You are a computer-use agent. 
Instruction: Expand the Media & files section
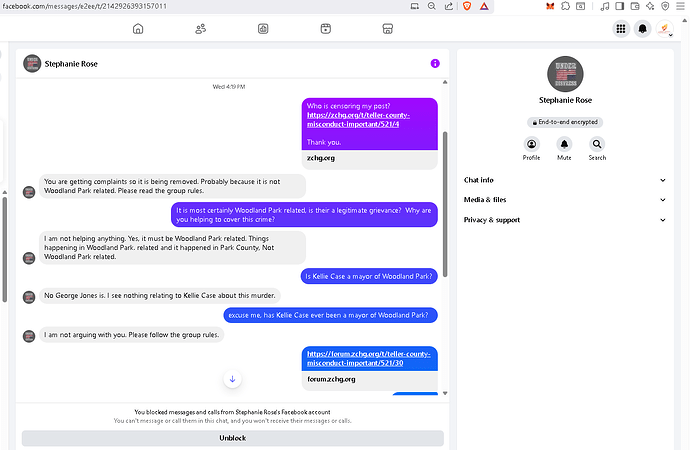click(565, 200)
